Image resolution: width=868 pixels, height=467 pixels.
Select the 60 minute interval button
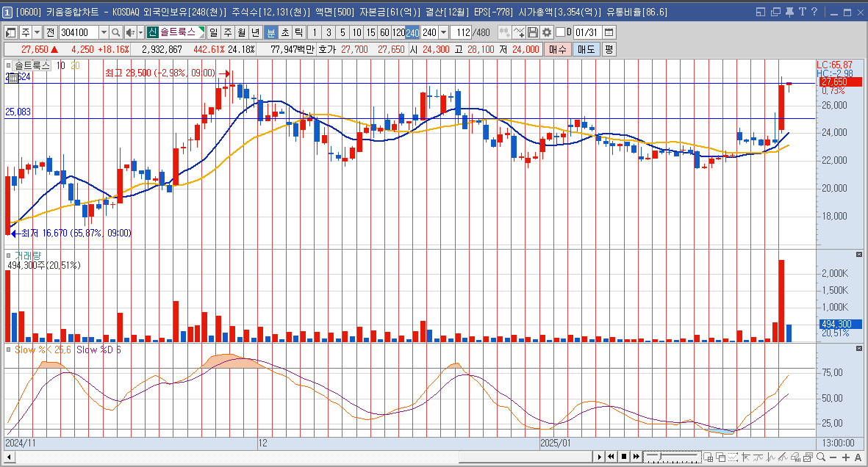tap(384, 32)
